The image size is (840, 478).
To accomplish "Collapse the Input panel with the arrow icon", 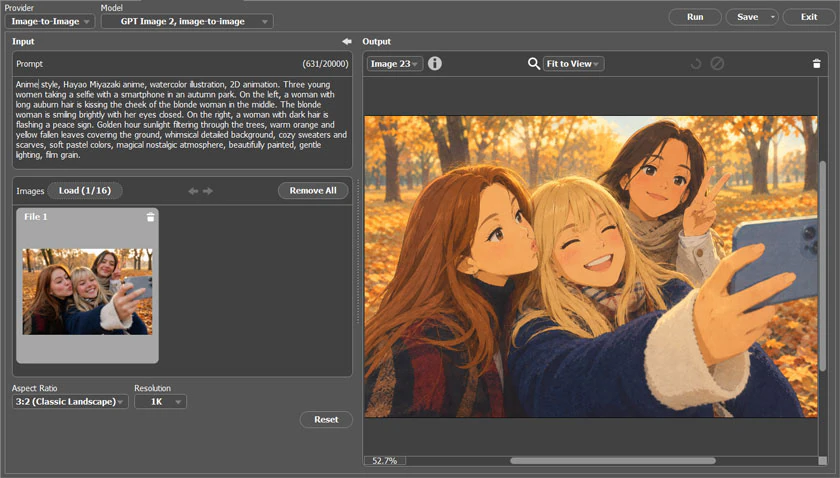I will (347, 41).
